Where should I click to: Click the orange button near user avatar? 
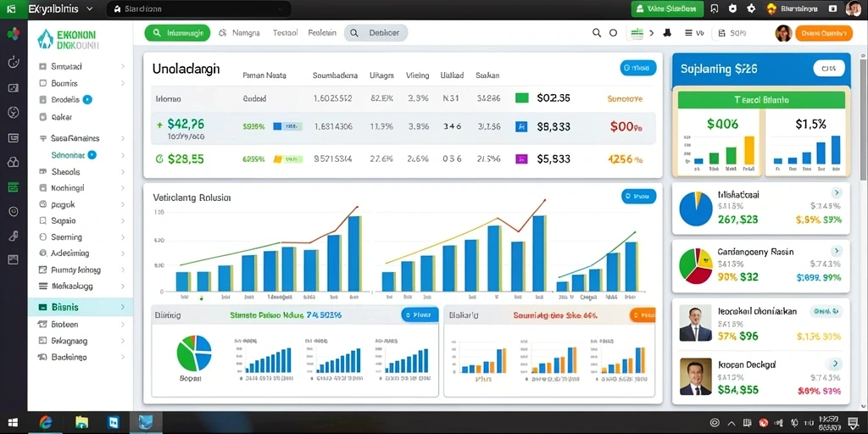[824, 33]
